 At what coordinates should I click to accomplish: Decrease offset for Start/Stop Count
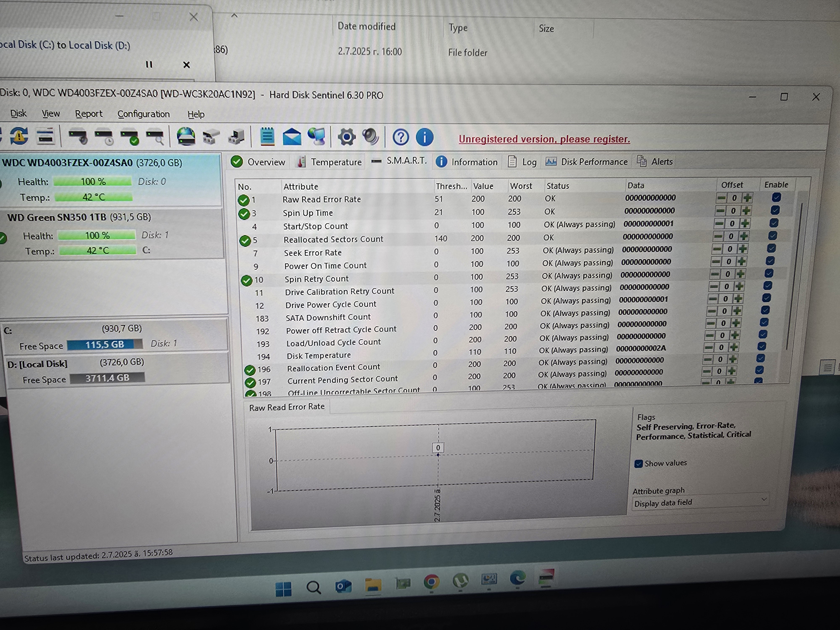[x=719, y=224]
